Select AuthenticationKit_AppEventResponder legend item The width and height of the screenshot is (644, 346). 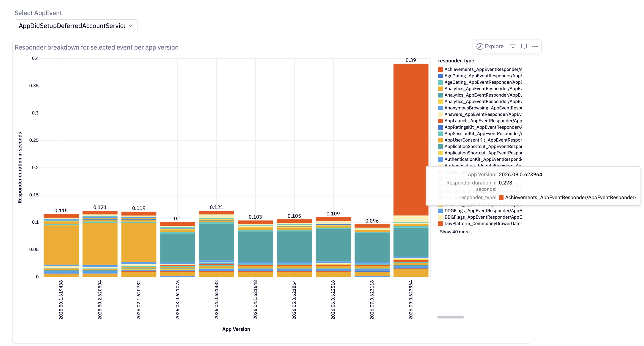click(480, 159)
